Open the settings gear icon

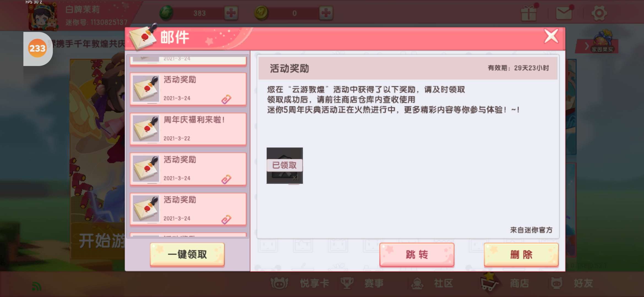(x=599, y=13)
